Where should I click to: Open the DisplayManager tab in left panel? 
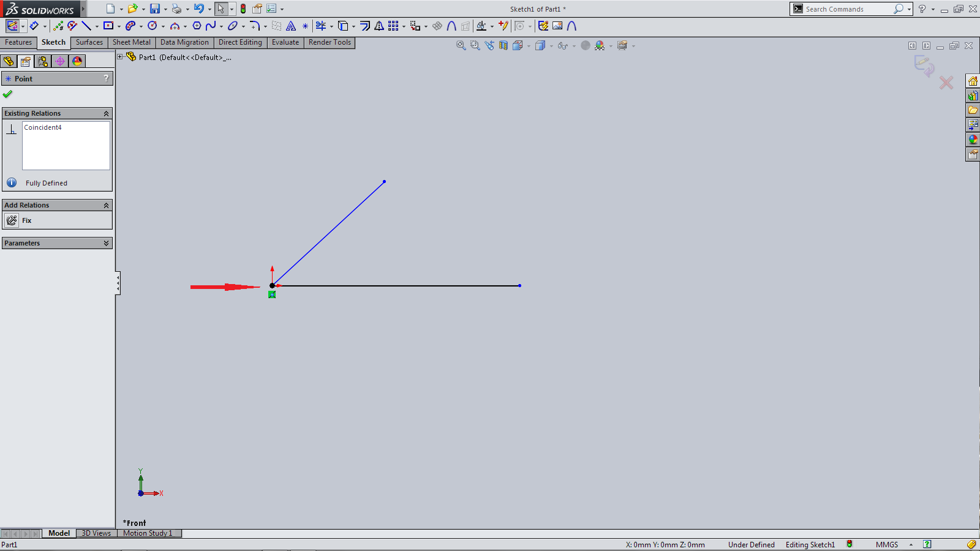pos(77,61)
